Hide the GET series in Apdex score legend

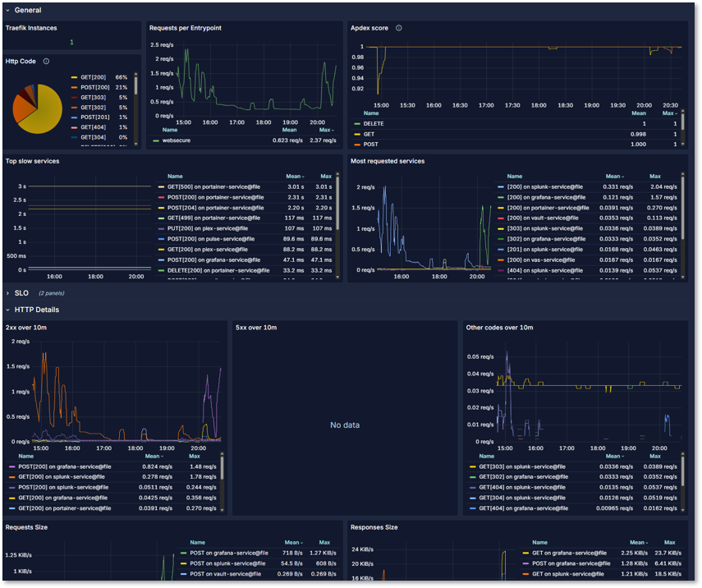[369, 133]
